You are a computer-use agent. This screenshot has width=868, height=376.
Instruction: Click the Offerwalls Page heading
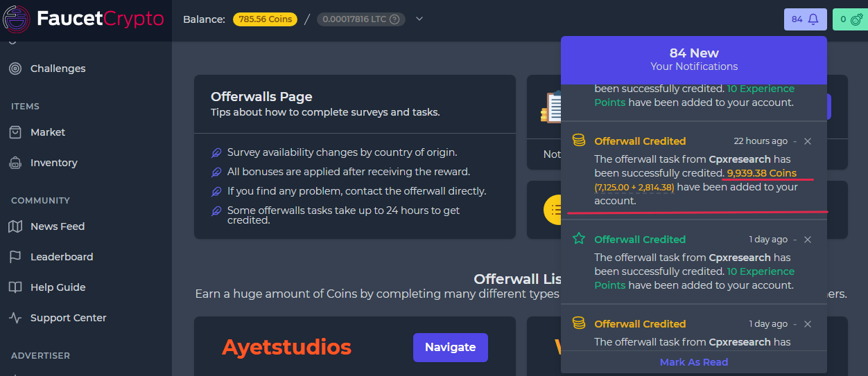pos(261,97)
